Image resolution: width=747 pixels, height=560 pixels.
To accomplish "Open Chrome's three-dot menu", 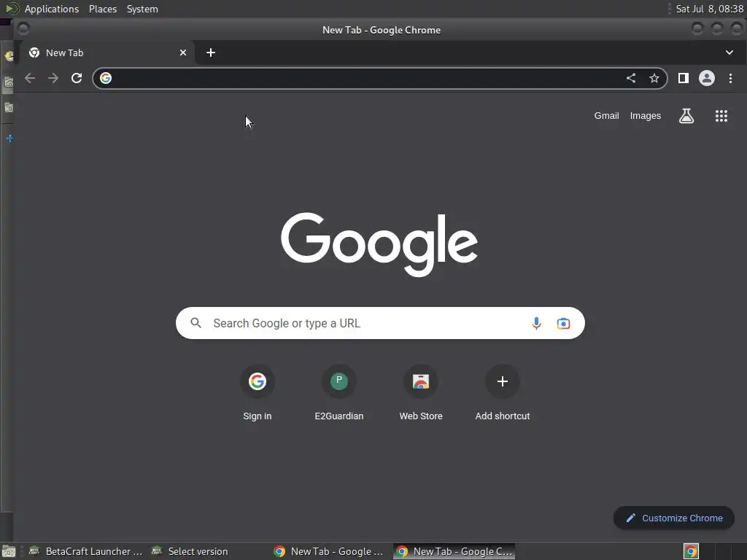I will [x=730, y=78].
